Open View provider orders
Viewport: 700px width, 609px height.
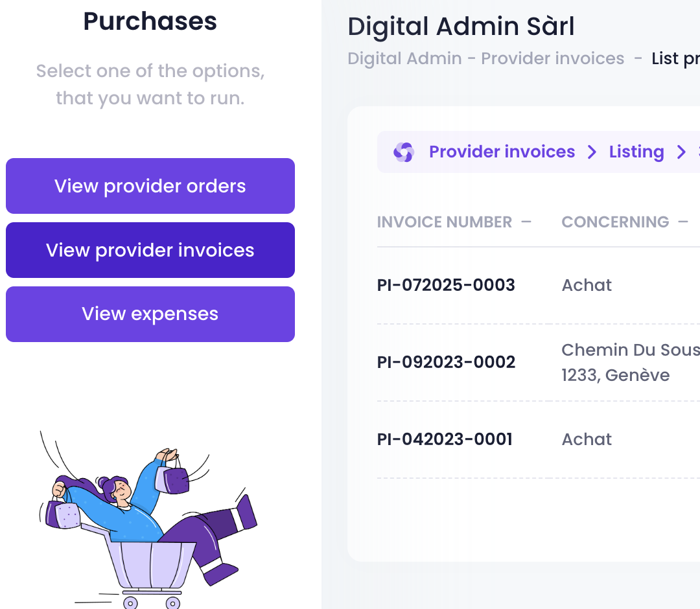pos(150,186)
